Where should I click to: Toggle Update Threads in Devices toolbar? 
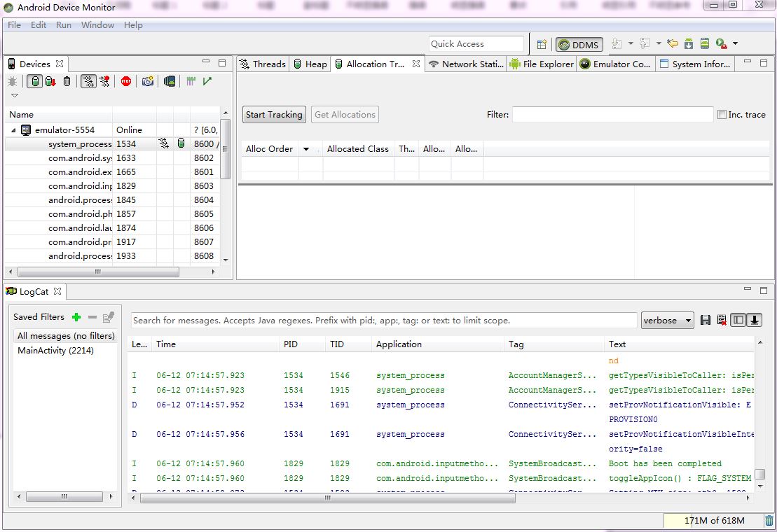click(x=88, y=81)
